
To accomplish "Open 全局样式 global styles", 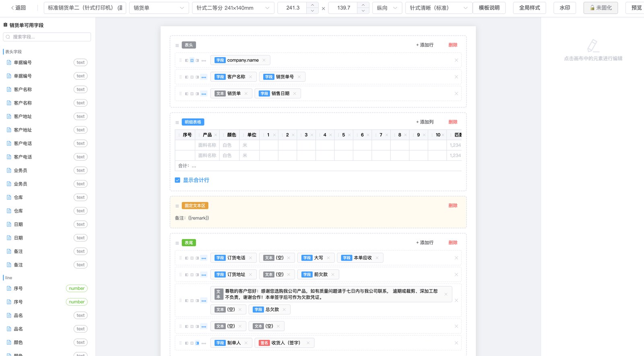I will [x=530, y=8].
